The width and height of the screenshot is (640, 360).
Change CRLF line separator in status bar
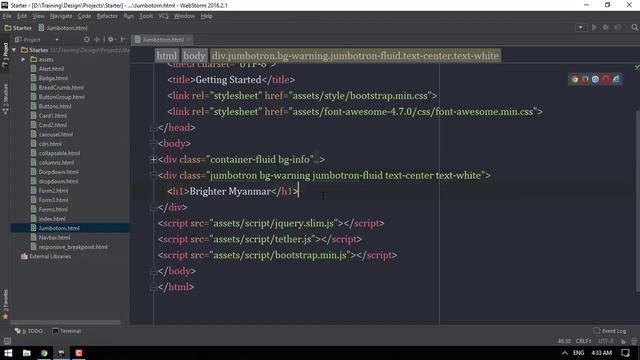coord(584,341)
